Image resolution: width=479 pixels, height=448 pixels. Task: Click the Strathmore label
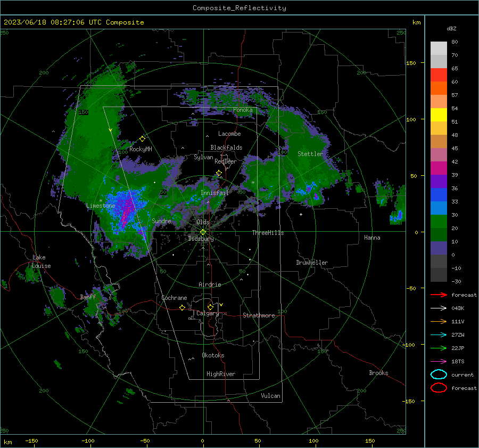tap(259, 315)
